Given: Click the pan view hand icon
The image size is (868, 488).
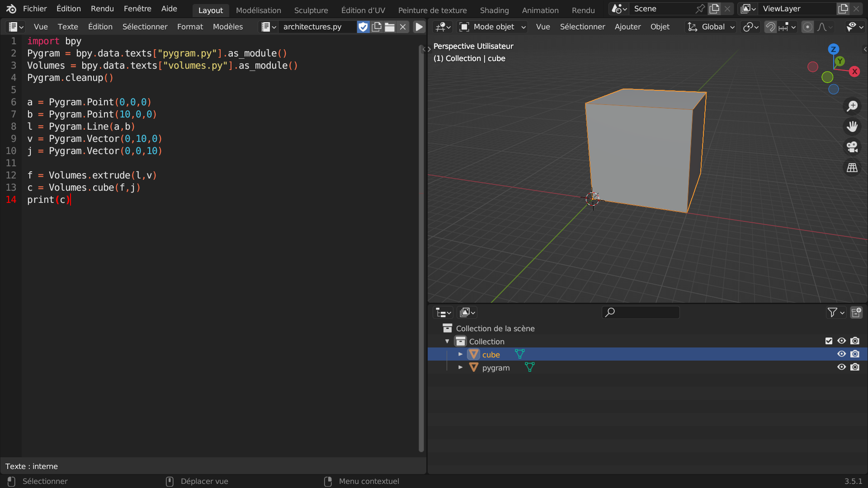Looking at the screenshot, I should [x=852, y=127].
